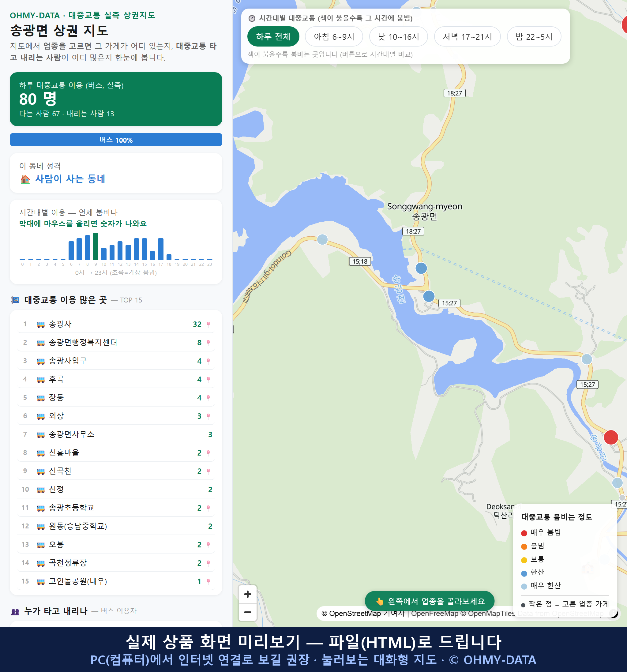This screenshot has height=672, width=627.
Task: Click the green 하루 대중교통 이용 80 명 card
Action: pos(116,99)
